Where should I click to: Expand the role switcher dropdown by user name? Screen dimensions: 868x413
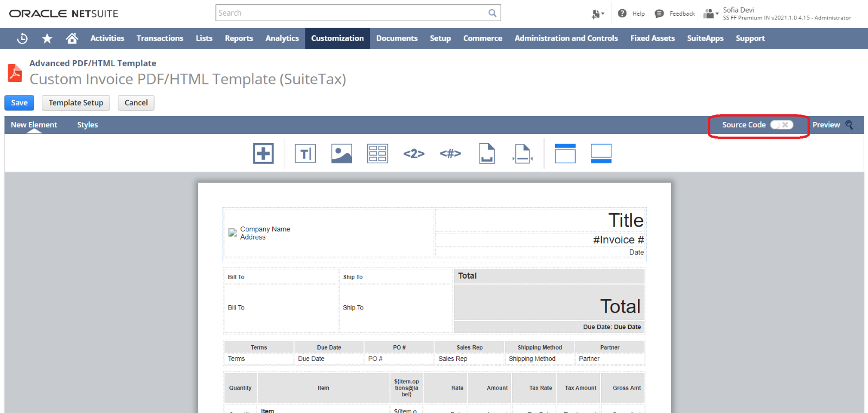click(711, 14)
